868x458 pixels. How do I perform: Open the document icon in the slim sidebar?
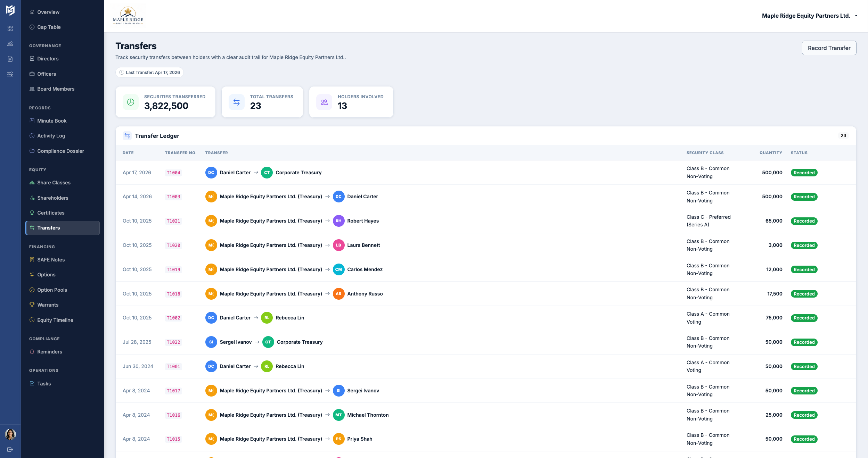pos(10,58)
